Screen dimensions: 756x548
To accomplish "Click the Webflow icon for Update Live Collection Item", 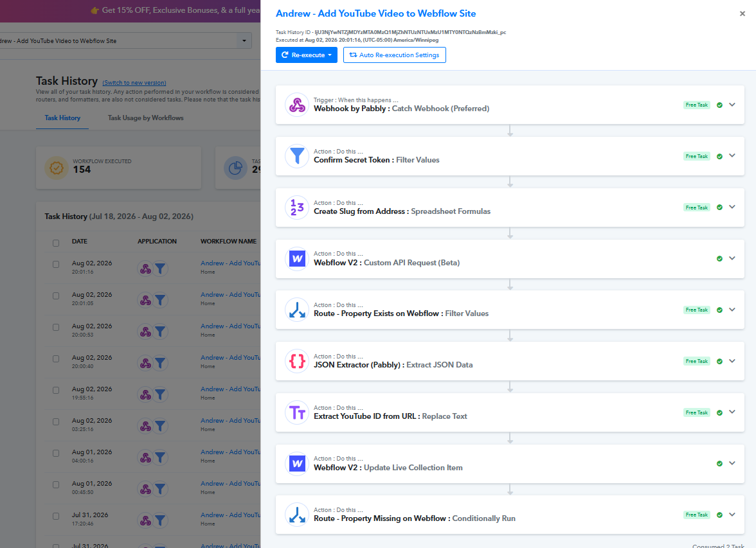I will tap(297, 464).
